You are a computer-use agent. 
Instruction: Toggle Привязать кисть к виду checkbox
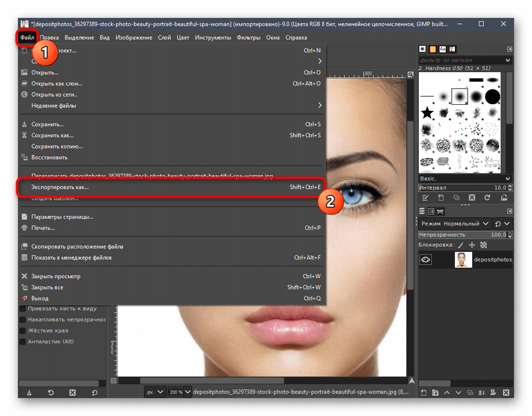click(22, 309)
